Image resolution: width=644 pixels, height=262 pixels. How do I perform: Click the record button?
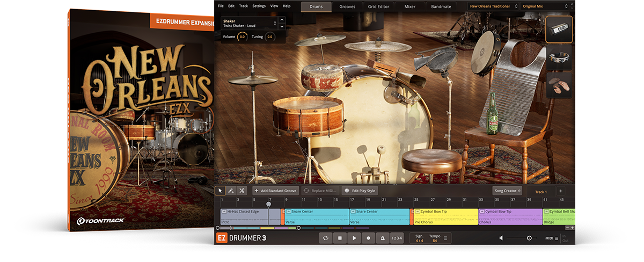point(368,238)
